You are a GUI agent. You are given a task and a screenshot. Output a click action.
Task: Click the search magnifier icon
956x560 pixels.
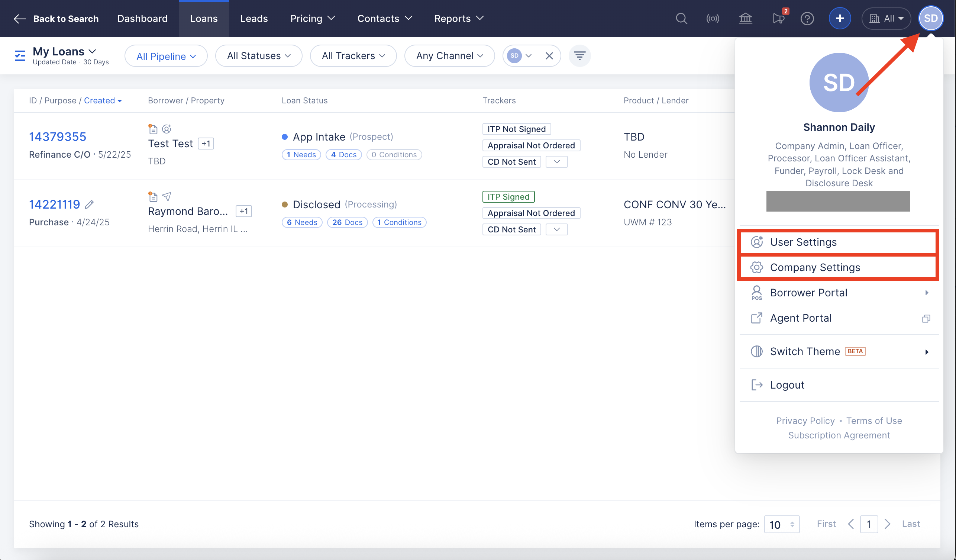pos(681,18)
